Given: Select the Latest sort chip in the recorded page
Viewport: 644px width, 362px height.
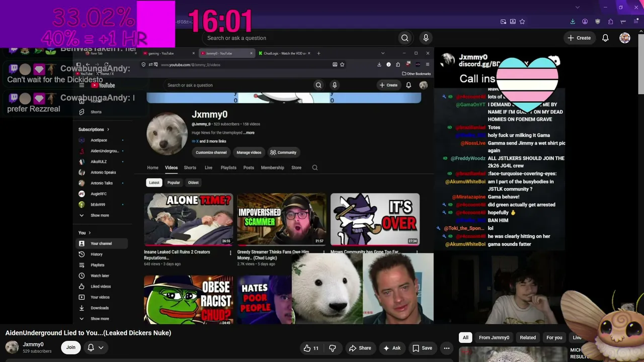Looking at the screenshot, I should click(154, 183).
